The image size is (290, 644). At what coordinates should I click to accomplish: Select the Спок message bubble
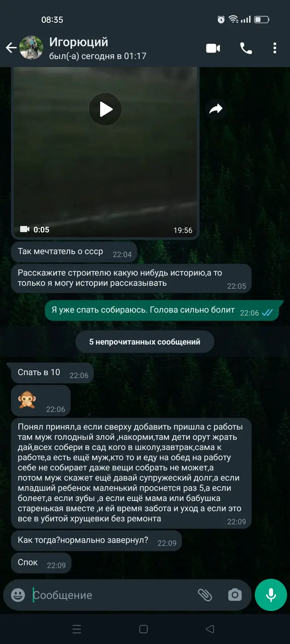(41, 563)
